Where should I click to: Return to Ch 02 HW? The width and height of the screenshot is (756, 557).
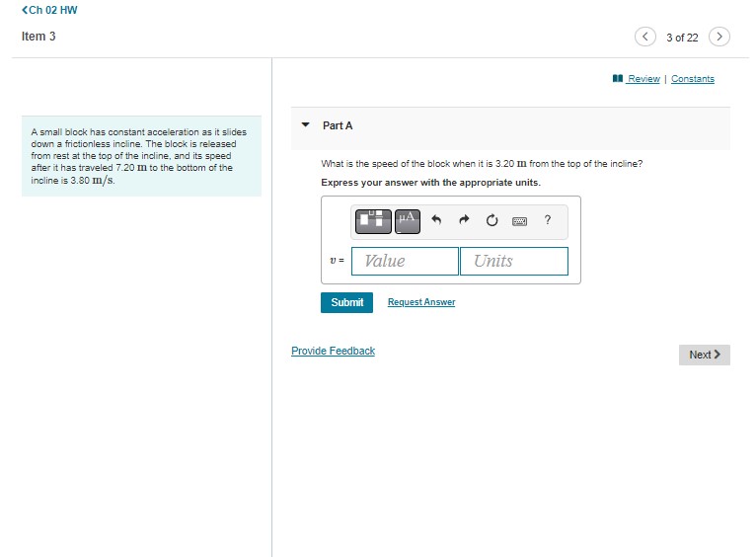[49, 10]
